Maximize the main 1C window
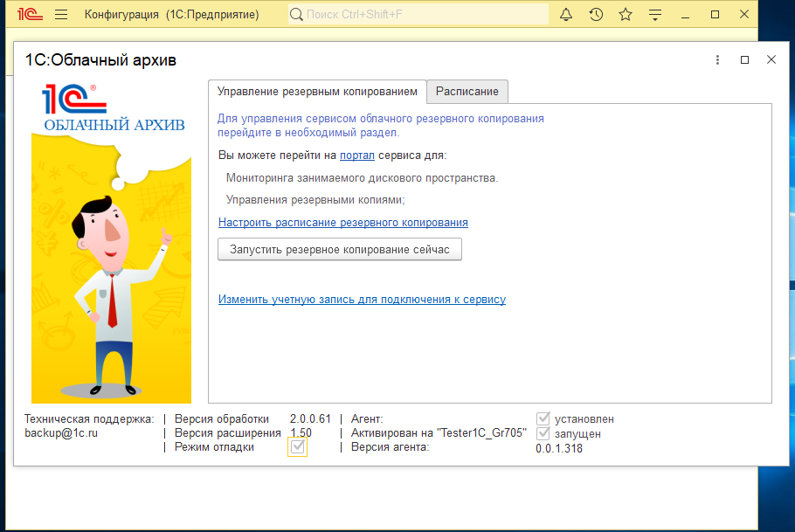The image size is (795, 532). coord(715,14)
